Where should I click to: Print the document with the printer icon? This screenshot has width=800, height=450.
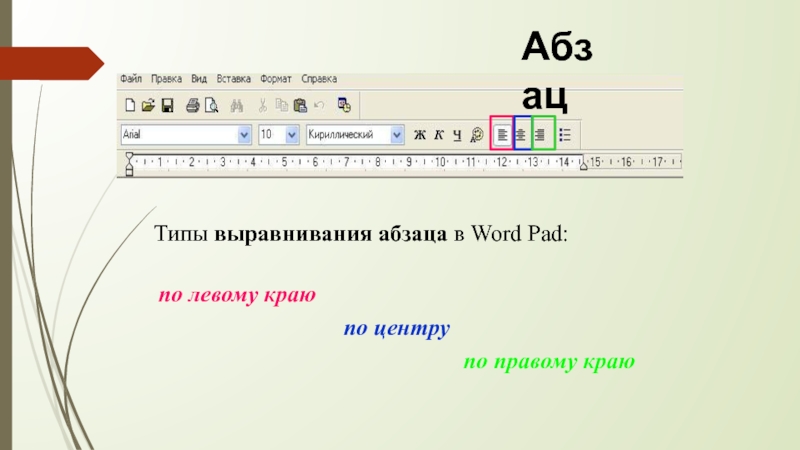(x=192, y=105)
